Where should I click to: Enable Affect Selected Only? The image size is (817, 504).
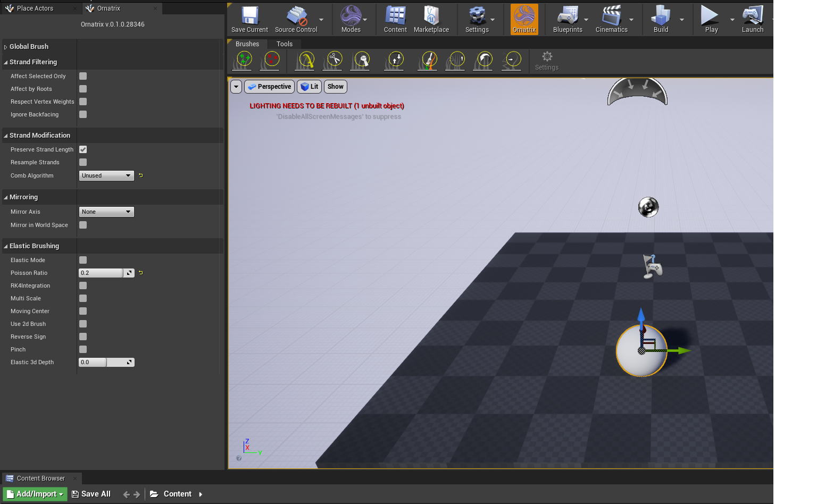[x=83, y=76]
